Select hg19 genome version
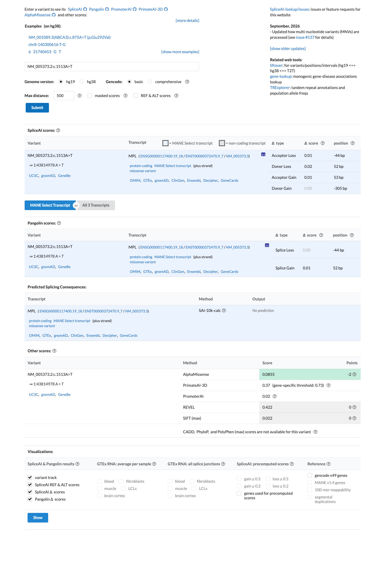389x588 pixels. (61, 82)
